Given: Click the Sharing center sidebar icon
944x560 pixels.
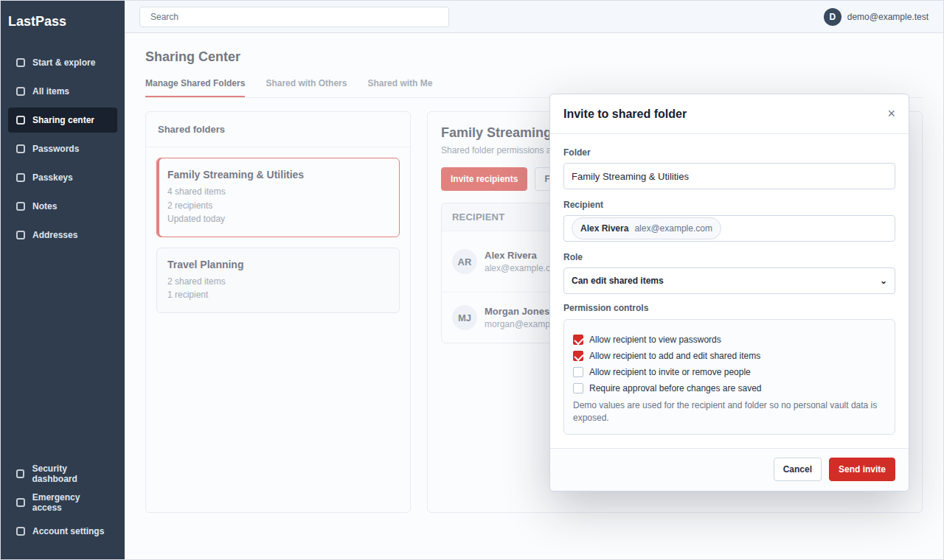Looking at the screenshot, I should [21, 120].
